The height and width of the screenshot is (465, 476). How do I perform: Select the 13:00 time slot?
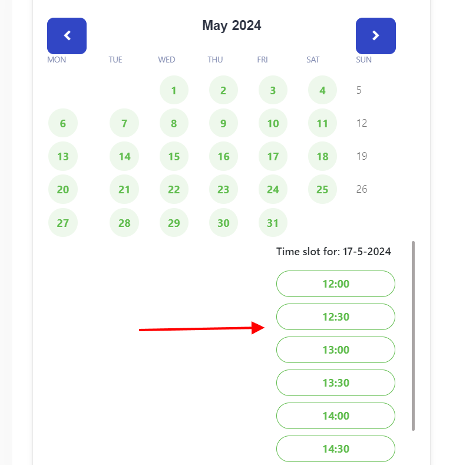(x=335, y=350)
